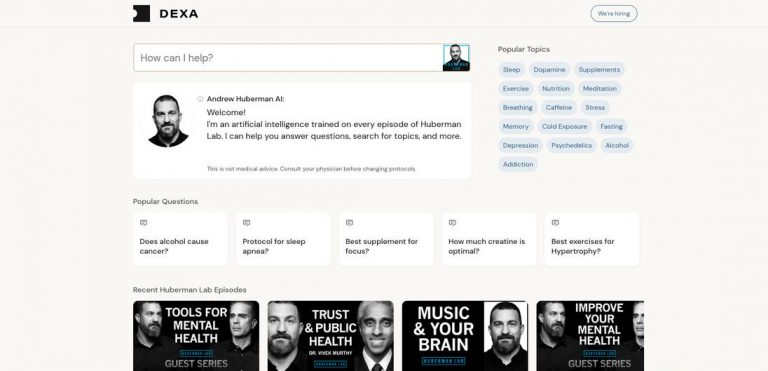The width and height of the screenshot is (768, 371).
Task: Open the Cold Exposure topic
Action: (564, 126)
